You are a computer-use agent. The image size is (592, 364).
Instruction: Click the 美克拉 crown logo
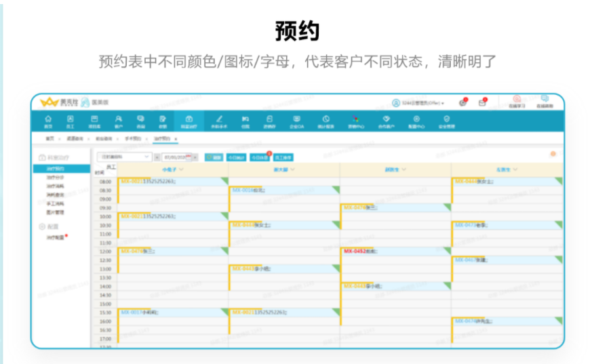(x=49, y=102)
